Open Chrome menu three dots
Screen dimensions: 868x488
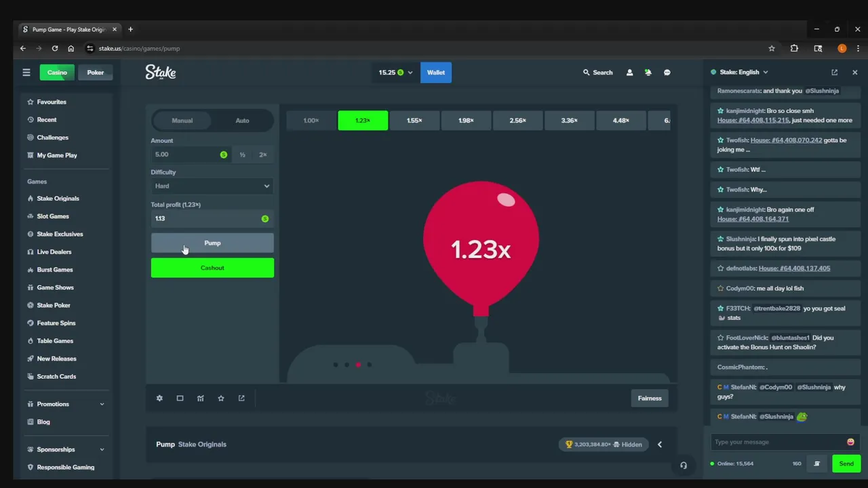[x=859, y=49]
